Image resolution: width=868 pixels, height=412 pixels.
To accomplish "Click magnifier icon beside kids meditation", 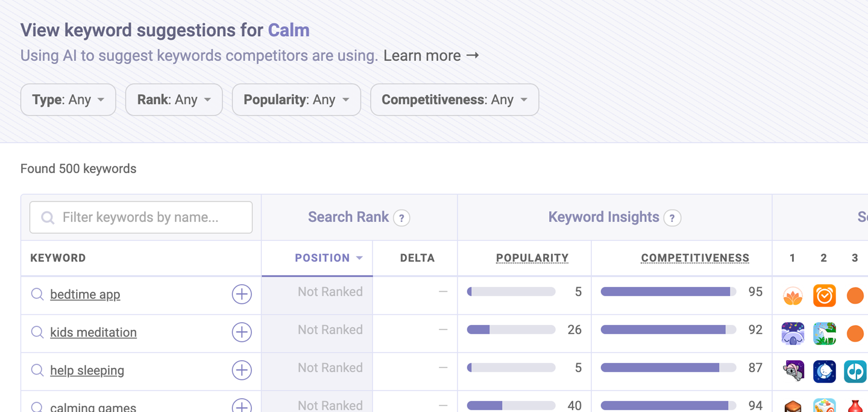I will coord(37,332).
